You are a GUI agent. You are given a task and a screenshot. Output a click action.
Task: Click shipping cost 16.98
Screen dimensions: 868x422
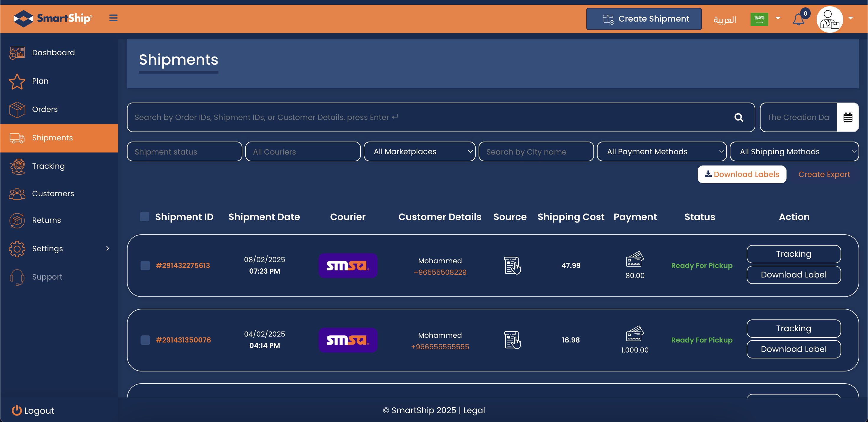pos(570,340)
